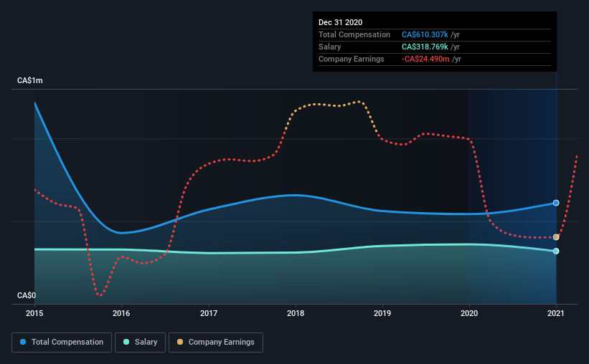Click the 2017 x-axis label
589x364 pixels.
[209, 313]
